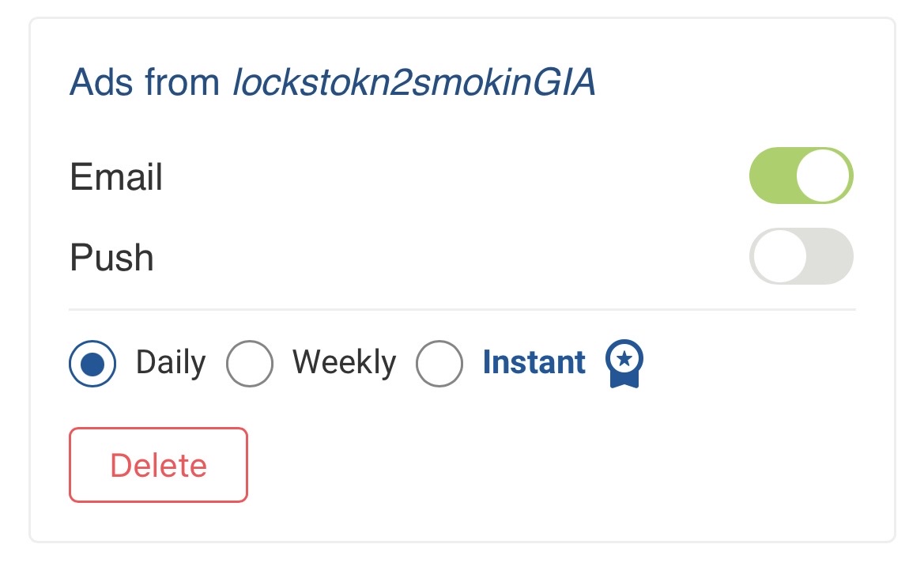The height and width of the screenshot is (563, 924).
Task: Click the divider line below the Push row
Action: pyautogui.click(x=462, y=309)
